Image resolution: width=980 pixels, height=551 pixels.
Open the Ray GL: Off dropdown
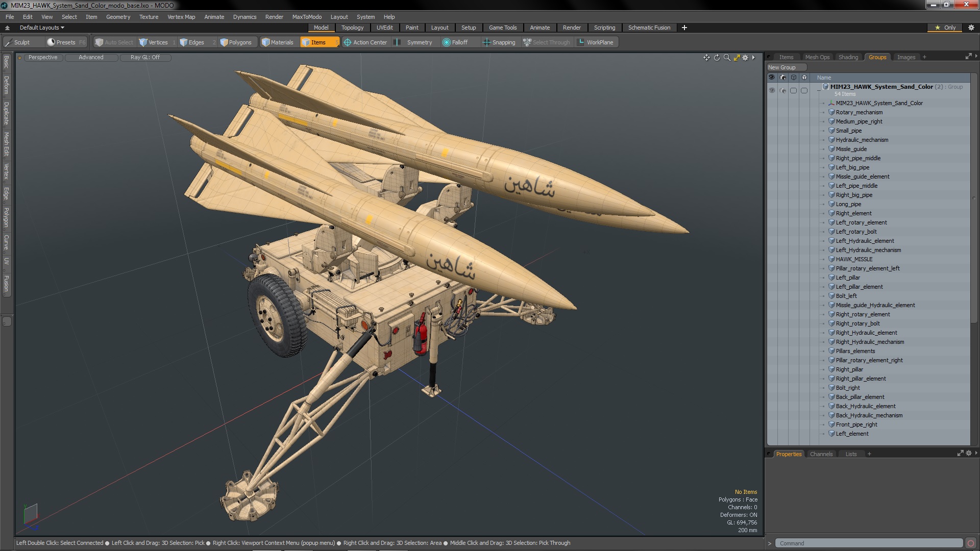(x=145, y=58)
